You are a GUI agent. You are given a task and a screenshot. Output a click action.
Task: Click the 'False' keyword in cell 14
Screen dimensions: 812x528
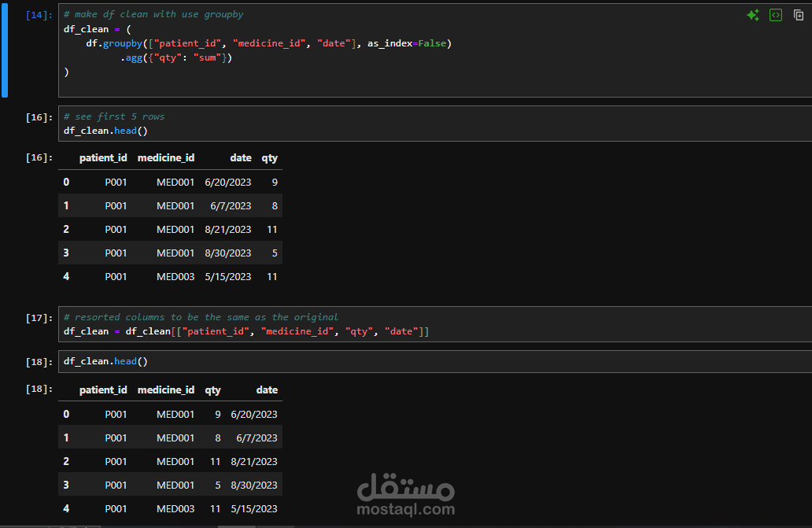pos(432,43)
